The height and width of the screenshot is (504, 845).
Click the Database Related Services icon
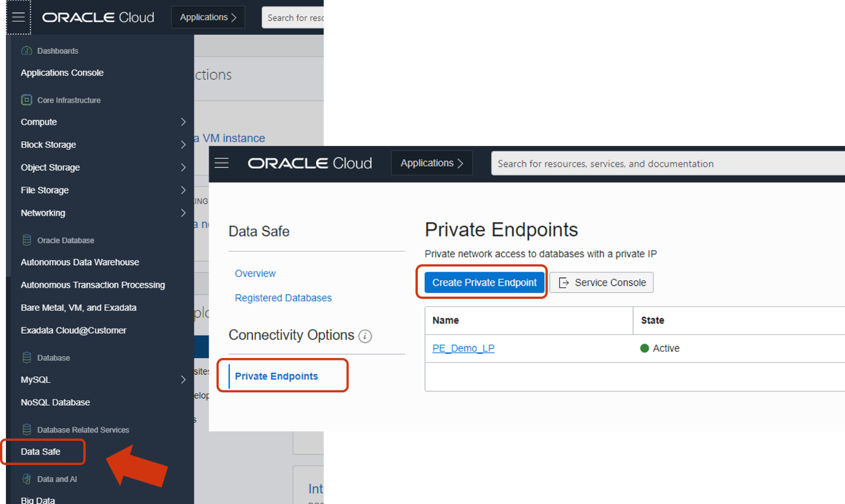(x=27, y=430)
